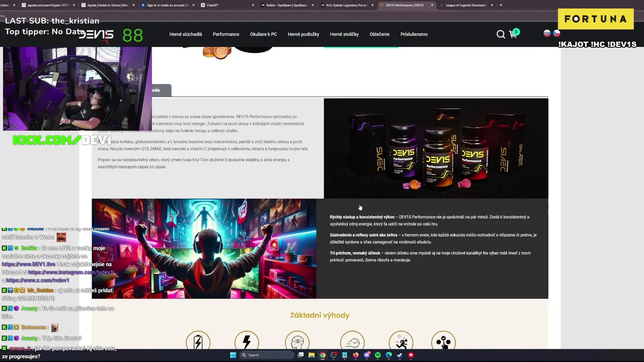Click the Chrome taskbar icon
This screenshot has width=644, height=362.
[323, 355]
